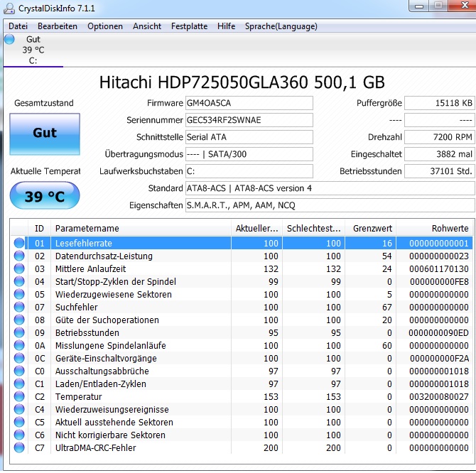Click the Standard field ATA8-ACS
The image size is (476, 473).
pyautogui.click(x=330, y=188)
